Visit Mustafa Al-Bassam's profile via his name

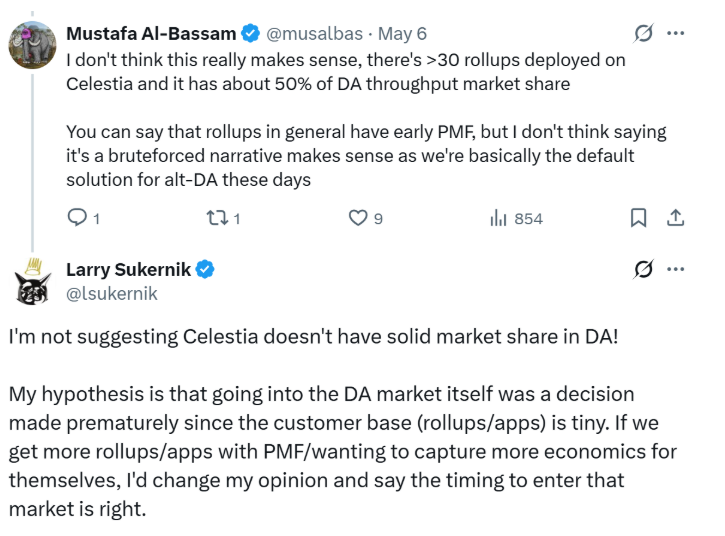pyautogui.click(x=151, y=34)
